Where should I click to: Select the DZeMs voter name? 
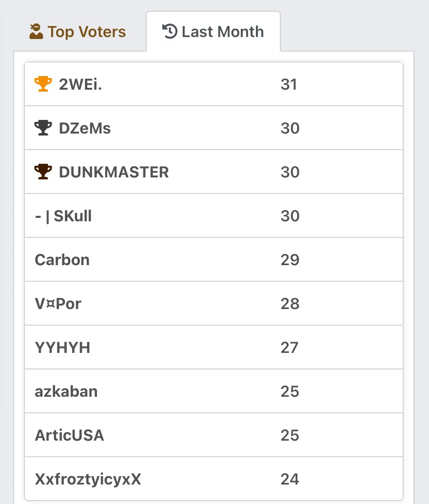coord(85,128)
